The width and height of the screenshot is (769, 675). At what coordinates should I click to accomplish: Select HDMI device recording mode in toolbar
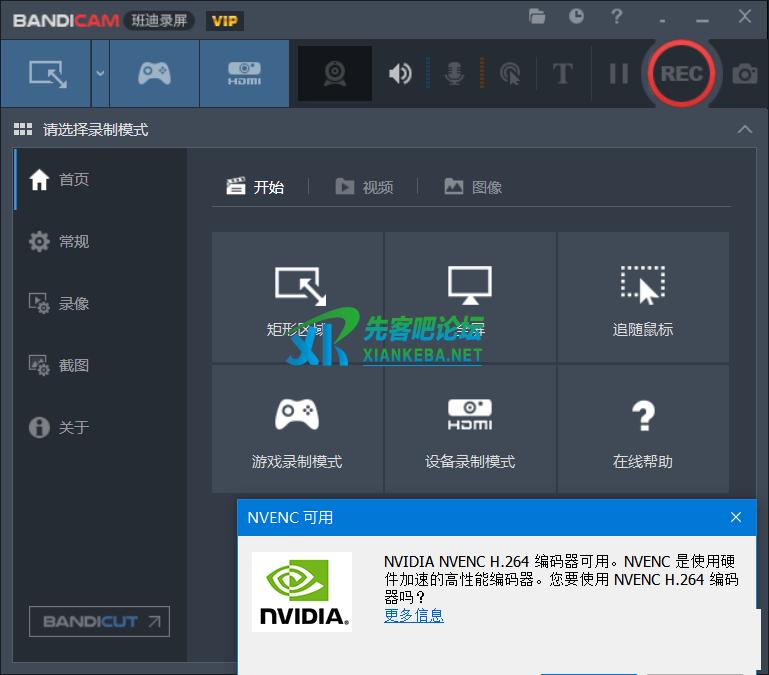point(244,73)
